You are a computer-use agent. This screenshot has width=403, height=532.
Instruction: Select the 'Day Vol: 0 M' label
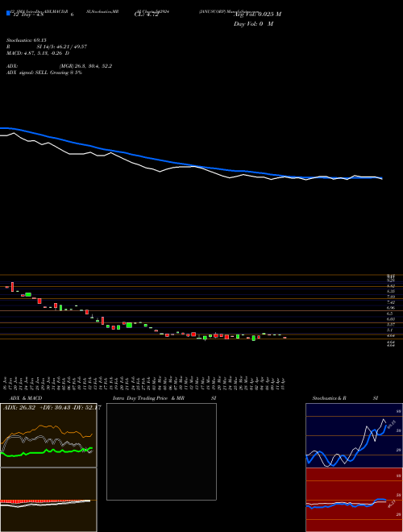(x=253, y=23)
